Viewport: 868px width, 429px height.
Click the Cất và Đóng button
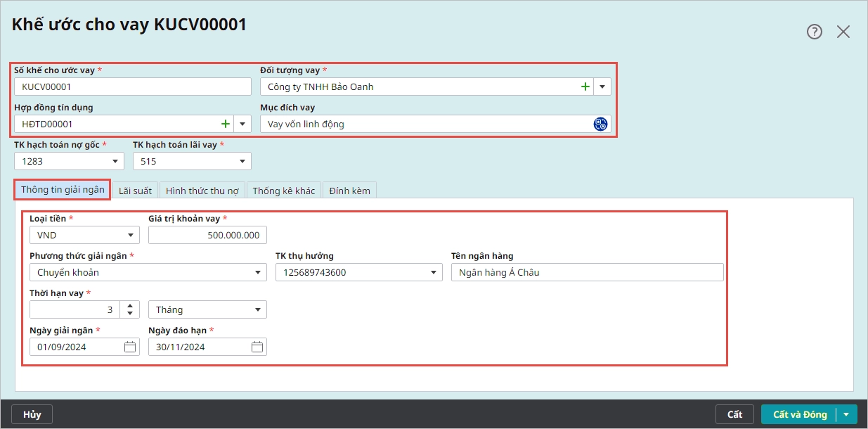[x=800, y=414]
